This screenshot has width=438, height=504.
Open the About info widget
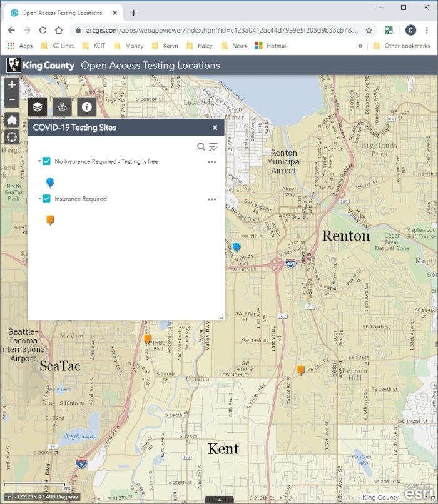pyautogui.click(x=87, y=107)
